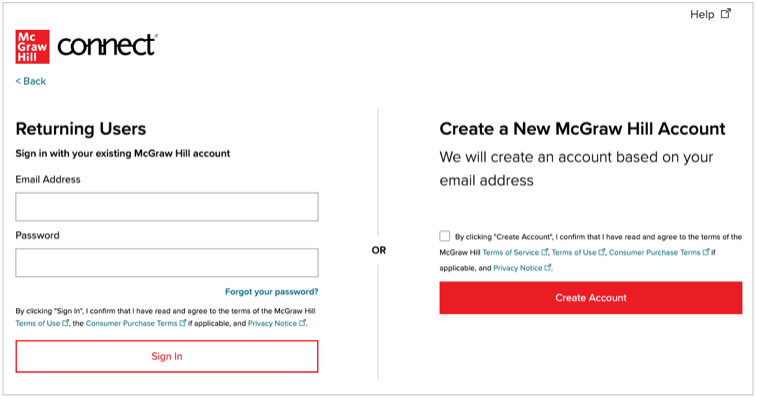Click the Sign In button

click(x=167, y=356)
